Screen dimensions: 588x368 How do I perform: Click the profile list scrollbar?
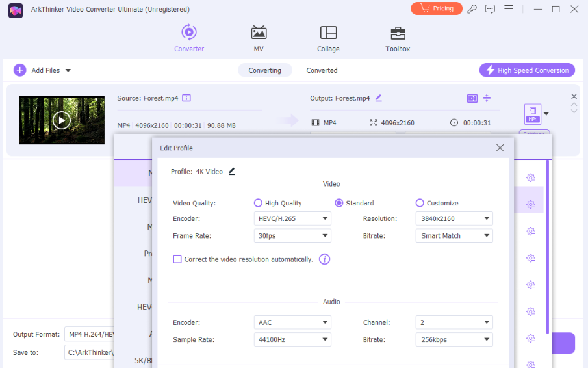548,247
